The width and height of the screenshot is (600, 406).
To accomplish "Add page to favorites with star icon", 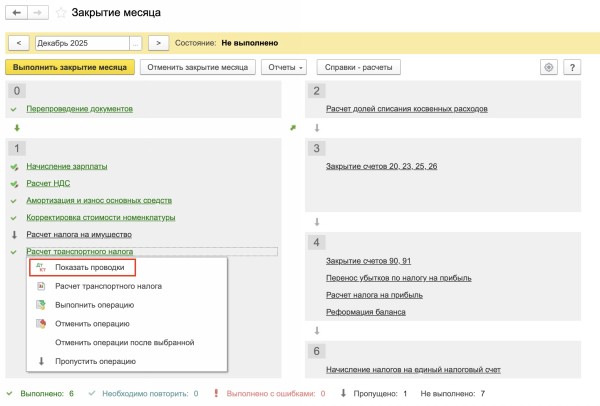I will (x=60, y=13).
